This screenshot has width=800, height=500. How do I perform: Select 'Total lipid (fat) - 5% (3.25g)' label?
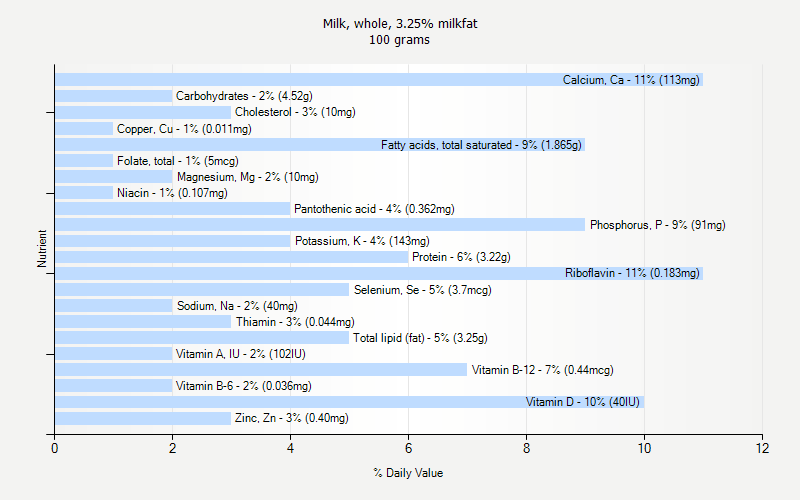click(420, 338)
